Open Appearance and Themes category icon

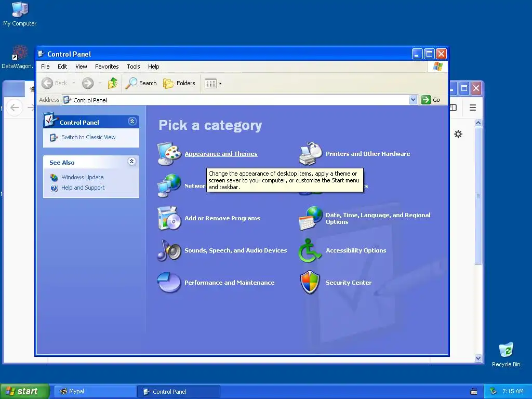coord(169,154)
